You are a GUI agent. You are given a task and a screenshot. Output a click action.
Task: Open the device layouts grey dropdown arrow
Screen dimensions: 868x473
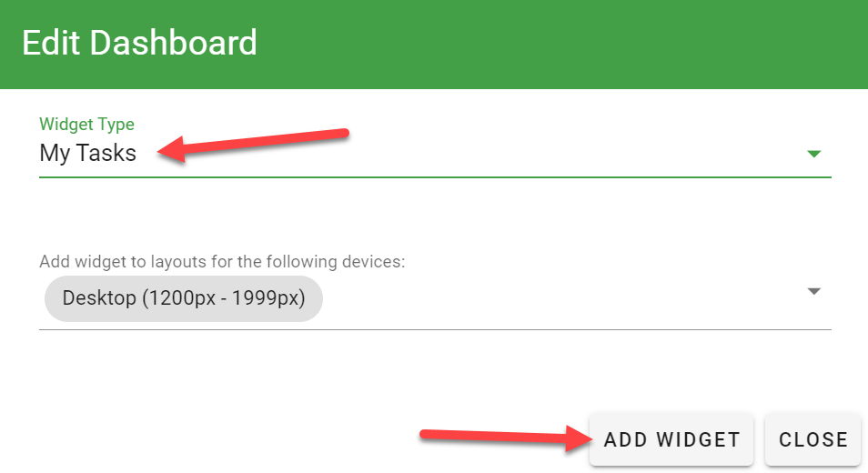click(814, 291)
